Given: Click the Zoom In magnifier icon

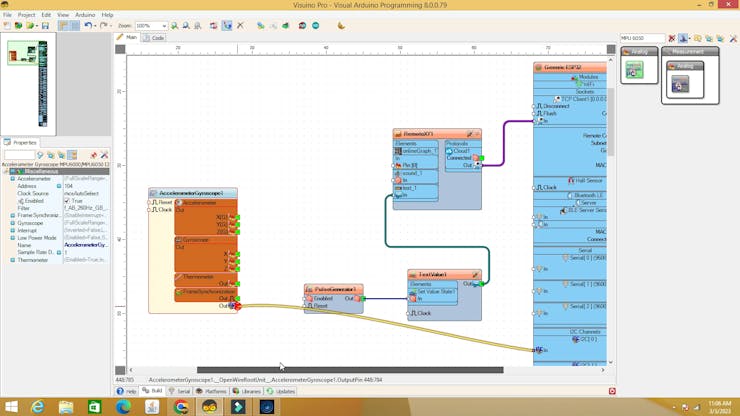Looking at the screenshot, I should click(x=174, y=26).
